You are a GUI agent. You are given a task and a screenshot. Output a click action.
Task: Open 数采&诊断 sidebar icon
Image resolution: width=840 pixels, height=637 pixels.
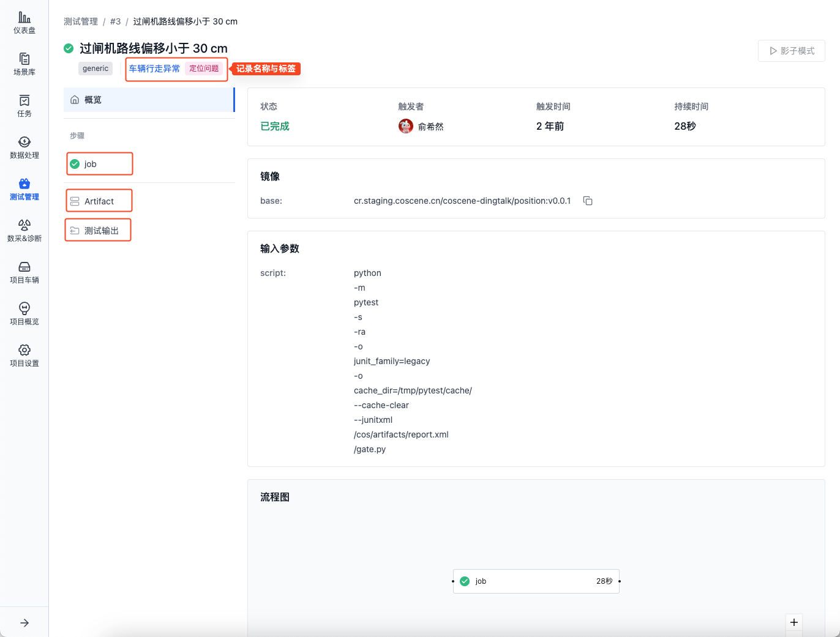[x=24, y=230]
